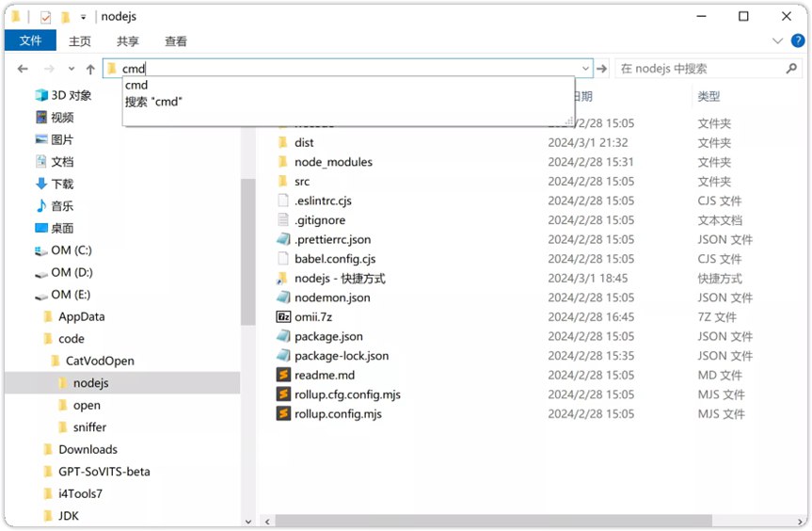Viewport: 812px width, 531px height.
Task: Click the nodejs - 快捷方式 shortcut icon
Action: pos(283,278)
